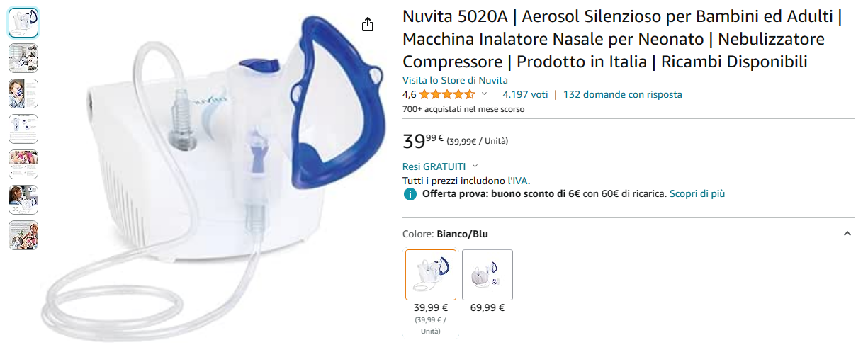View the third thumbnail with child wearing mask
The height and width of the screenshot is (345, 868).
(x=23, y=94)
